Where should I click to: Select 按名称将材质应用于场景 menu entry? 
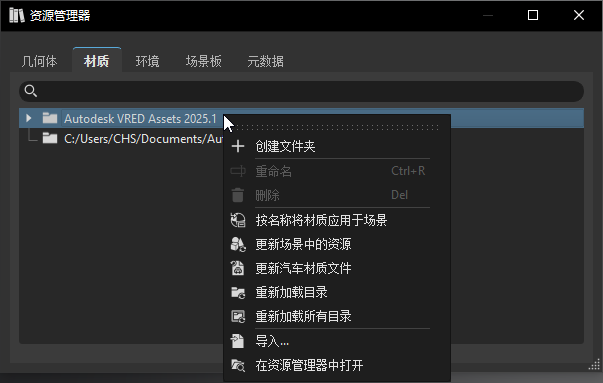336,220
